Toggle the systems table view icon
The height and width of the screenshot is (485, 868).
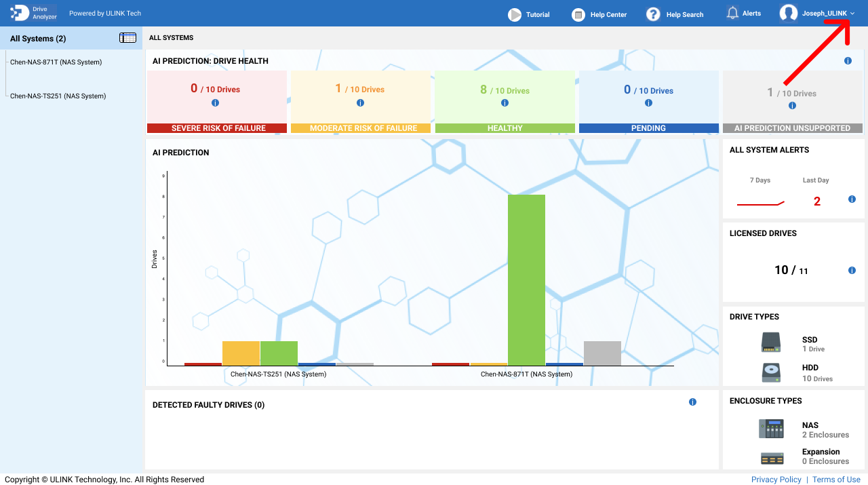[127, 38]
